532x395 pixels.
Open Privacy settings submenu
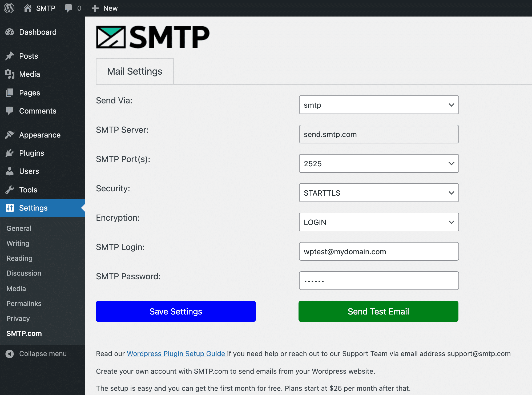[x=18, y=319]
